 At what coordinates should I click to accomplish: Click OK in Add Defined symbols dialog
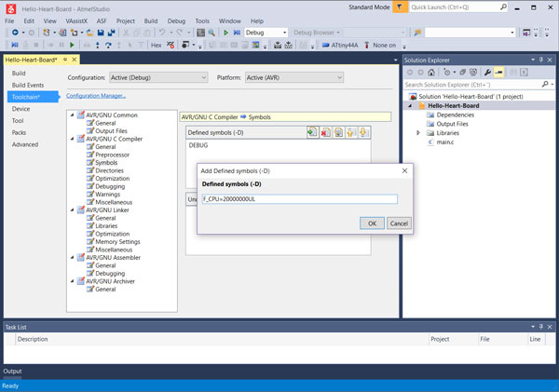372,223
